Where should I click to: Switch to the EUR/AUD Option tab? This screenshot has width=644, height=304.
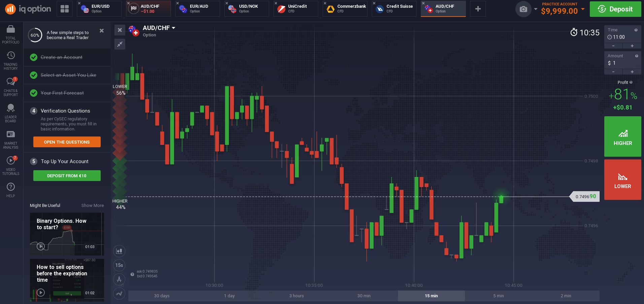tap(198, 9)
